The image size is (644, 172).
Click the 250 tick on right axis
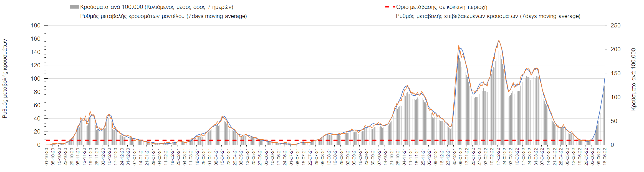[615, 25]
